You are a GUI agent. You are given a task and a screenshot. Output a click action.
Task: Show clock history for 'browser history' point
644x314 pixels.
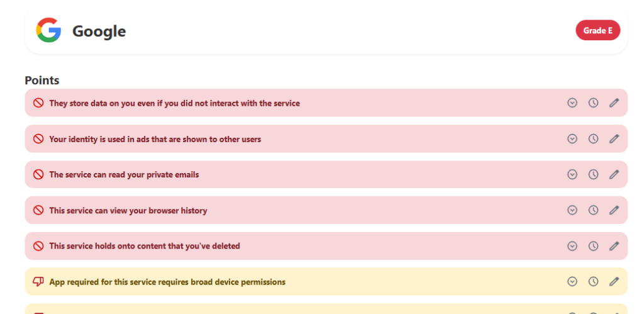tap(593, 210)
